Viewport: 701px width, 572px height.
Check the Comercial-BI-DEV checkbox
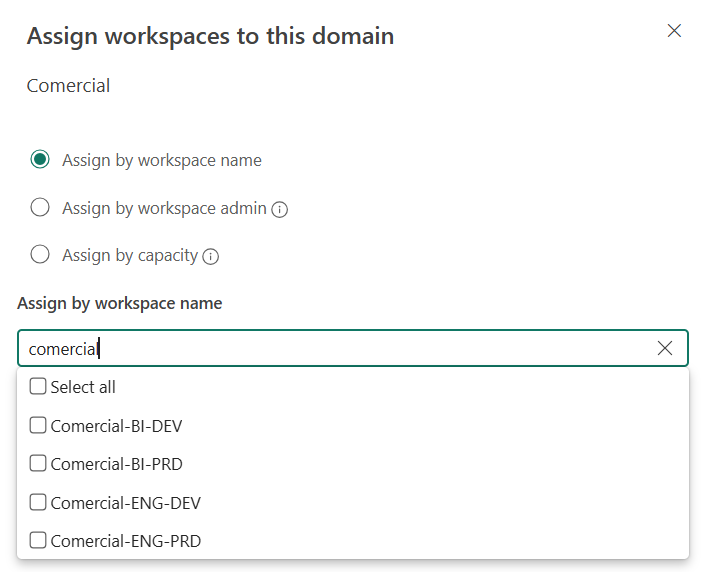tap(38, 426)
